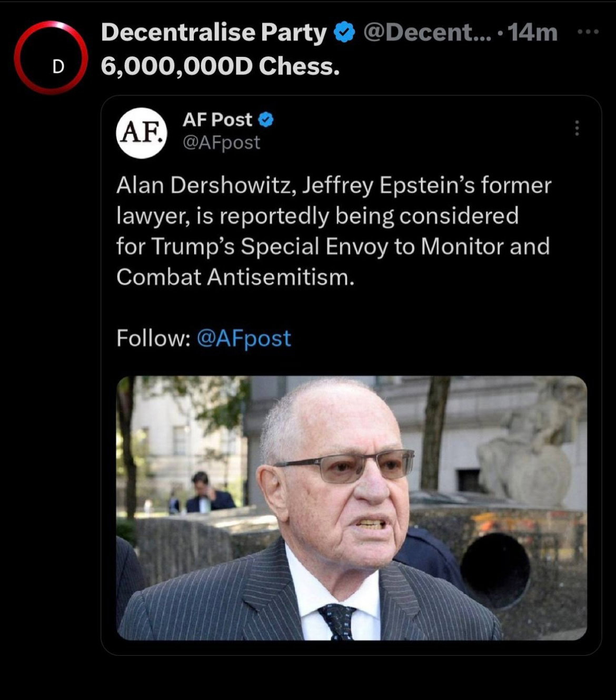Open the truncated @Decent... handle
Image resolution: width=616 pixels, height=700 pixels.
(427, 33)
